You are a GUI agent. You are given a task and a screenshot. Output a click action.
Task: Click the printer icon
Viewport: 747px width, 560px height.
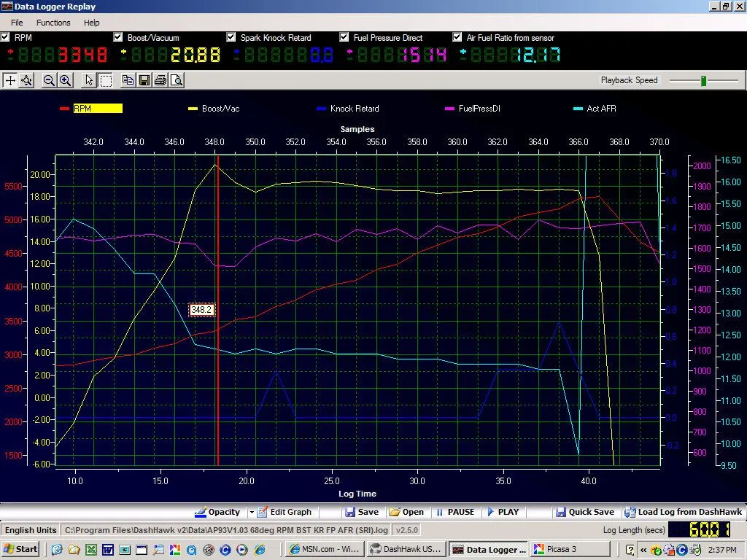click(160, 80)
